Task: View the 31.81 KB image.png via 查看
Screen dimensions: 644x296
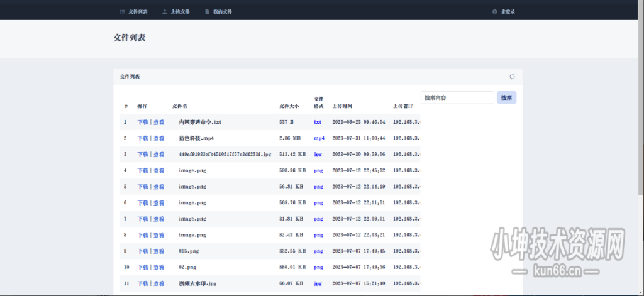Action: click(159, 219)
